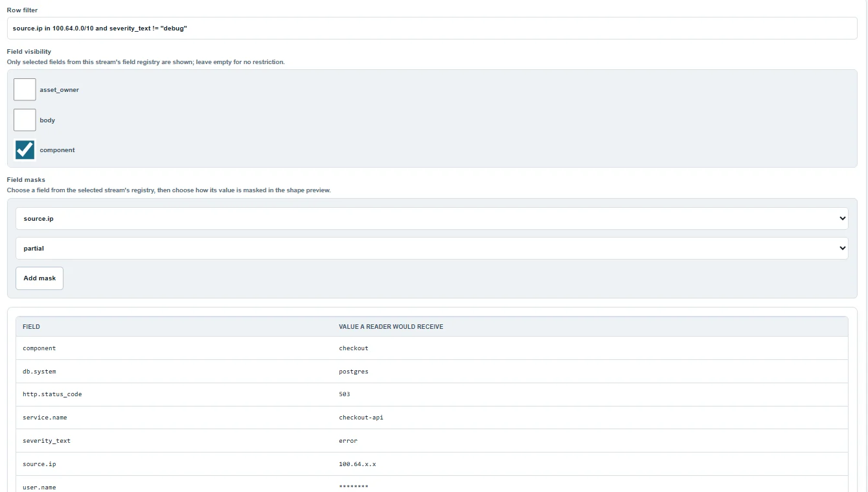
Task: Click the service.name field cell
Action: (x=45, y=418)
